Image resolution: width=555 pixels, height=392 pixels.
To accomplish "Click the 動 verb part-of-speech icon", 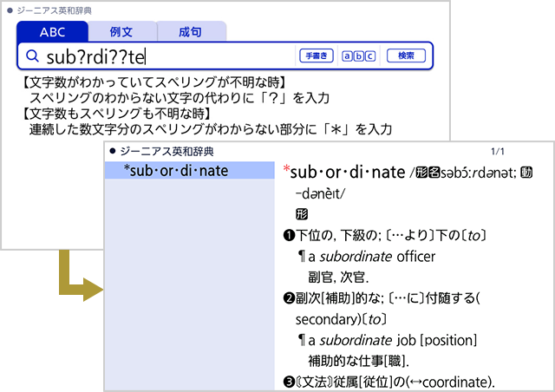I will [526, 173].
